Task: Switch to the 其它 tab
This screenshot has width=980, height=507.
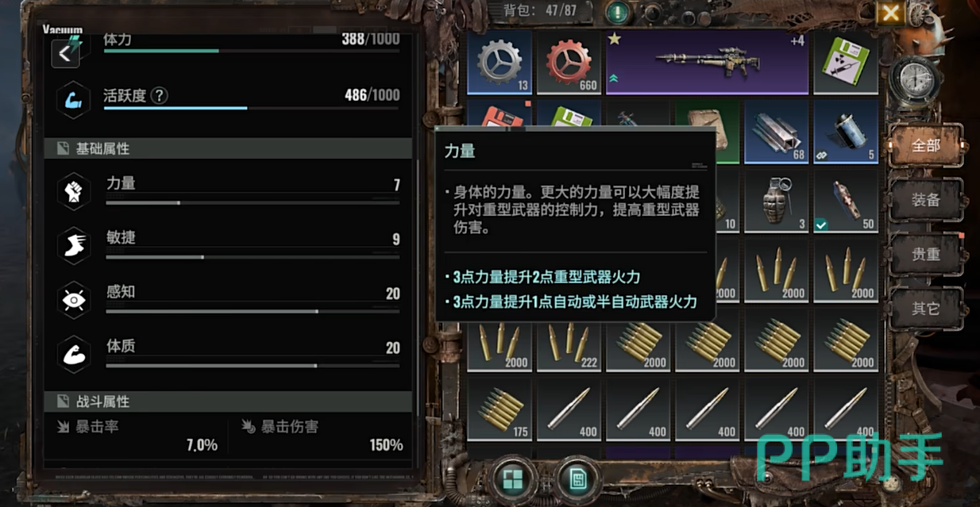Action: click(925, 309)
